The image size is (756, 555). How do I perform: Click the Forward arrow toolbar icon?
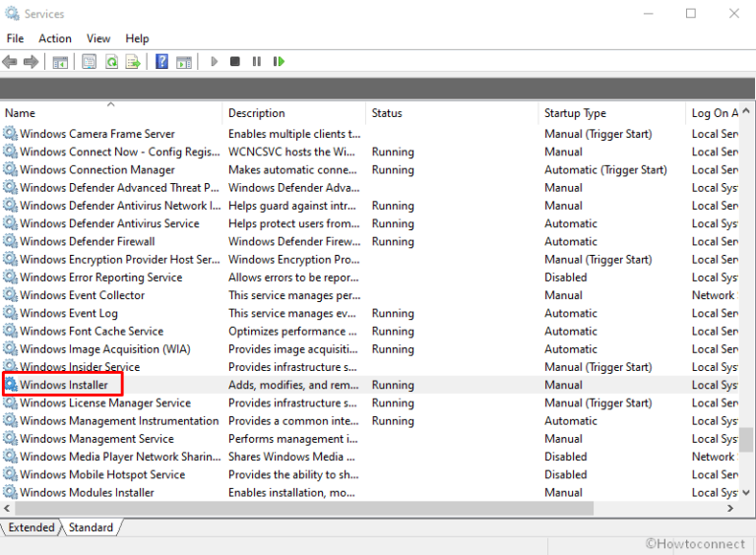(x=31, y=62)
